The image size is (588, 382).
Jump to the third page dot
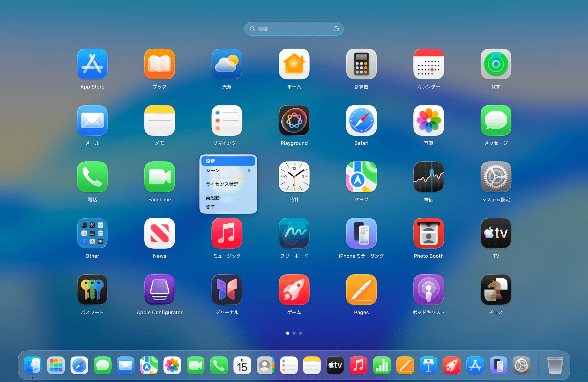click(300, 333)
